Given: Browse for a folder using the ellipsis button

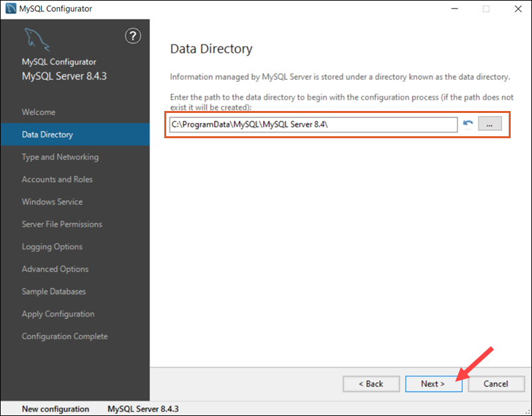Looking at the screenshot, I should point(489,124).
